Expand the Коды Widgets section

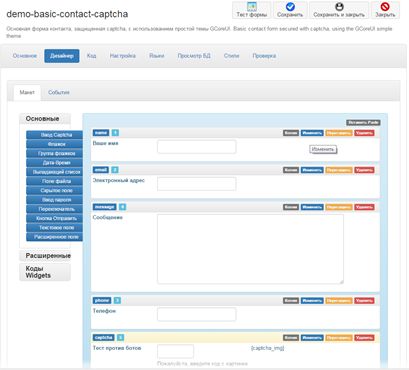coord(45,272)
